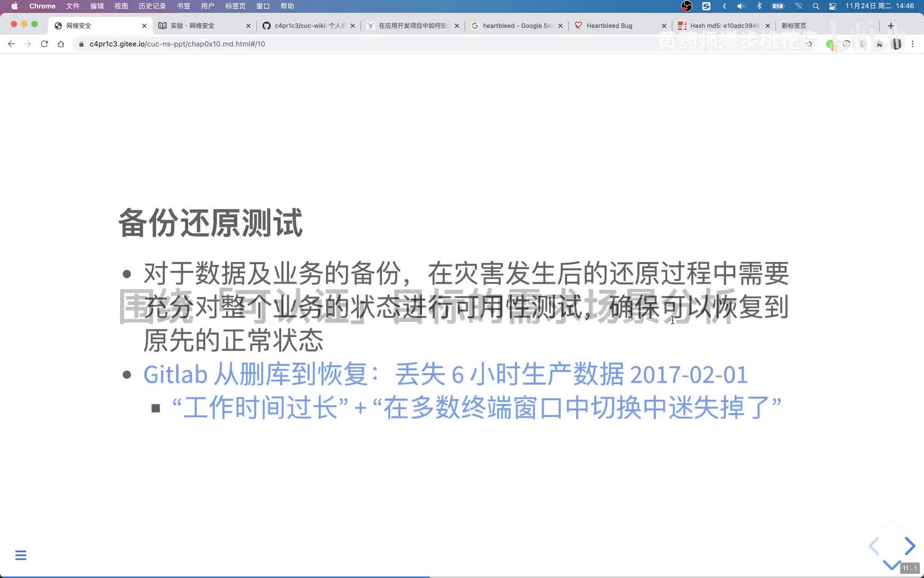Screen dimensions: 924x578
Task: Click the browser forward arrow
Action: tap(28, 44)
